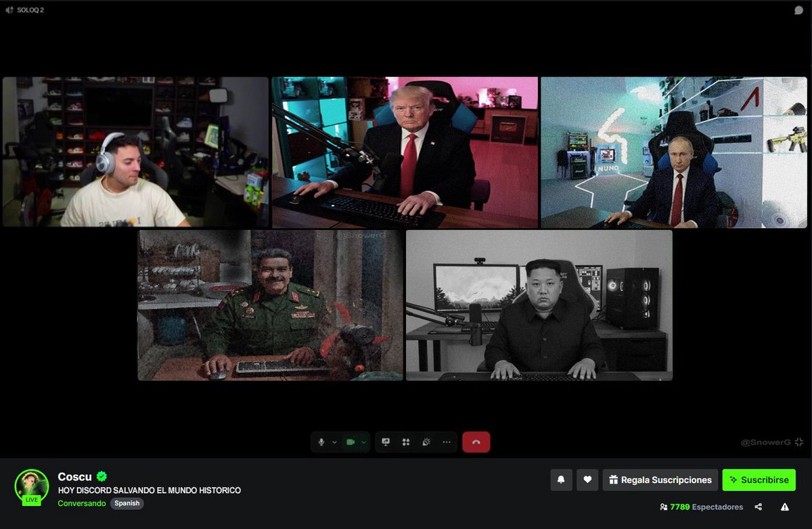812x529 pixels.
Task: Open the Activities icon in call controls
Action: click(406, 442)
